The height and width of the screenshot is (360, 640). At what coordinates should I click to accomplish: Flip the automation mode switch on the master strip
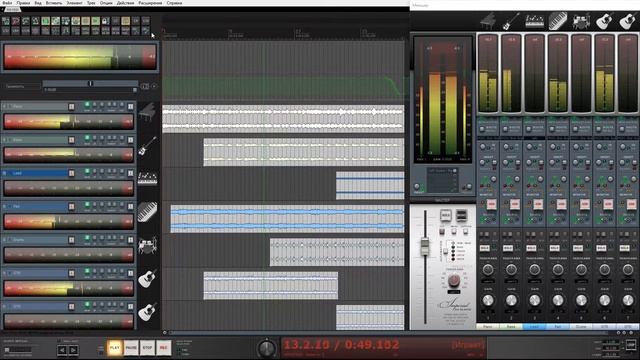pos(446,251)
